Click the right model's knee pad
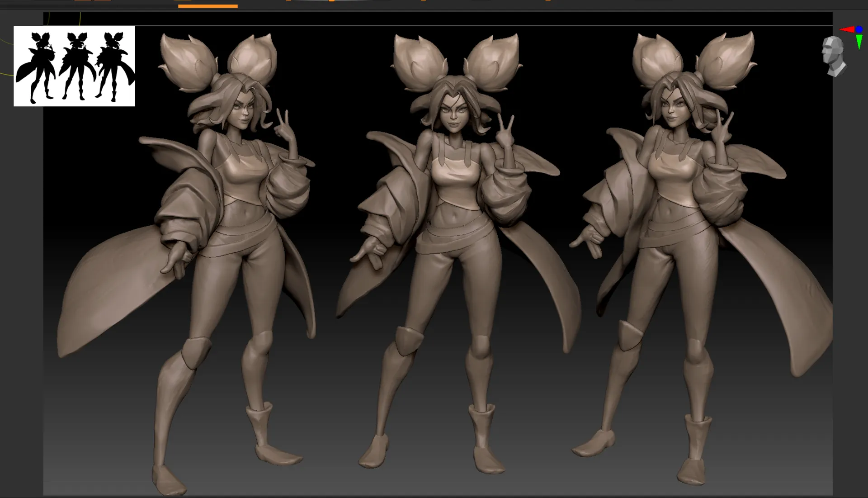Image resolution: width=868 pixels, height=498 pixels. pos(629,336)
